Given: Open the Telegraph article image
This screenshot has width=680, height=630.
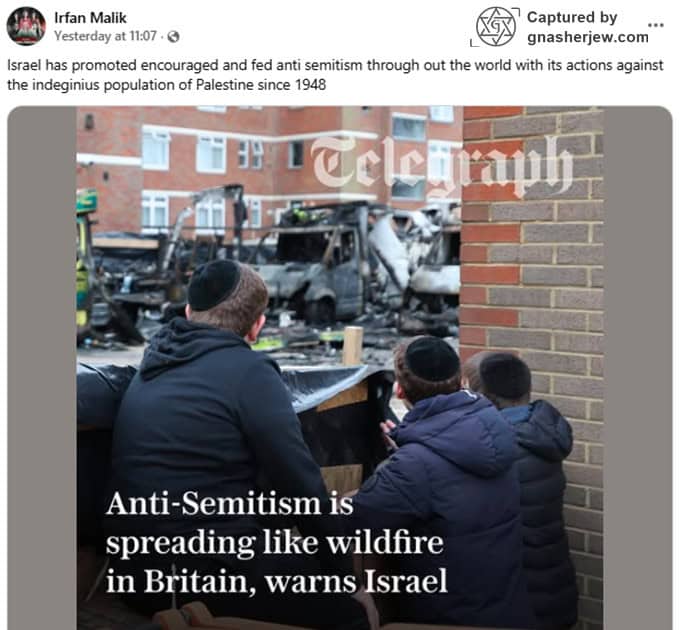Looking at the screenshot, I should click(340, 368).
